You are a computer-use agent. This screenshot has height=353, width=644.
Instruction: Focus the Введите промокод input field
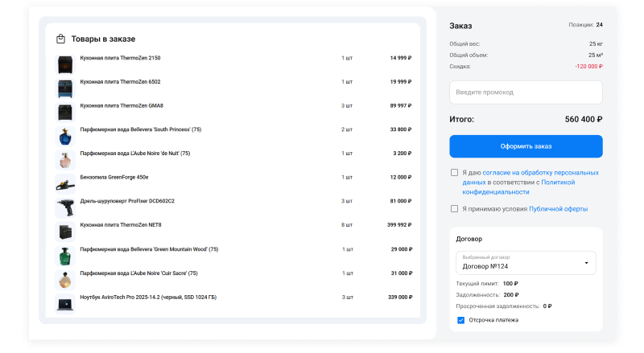tap(526, 92)
